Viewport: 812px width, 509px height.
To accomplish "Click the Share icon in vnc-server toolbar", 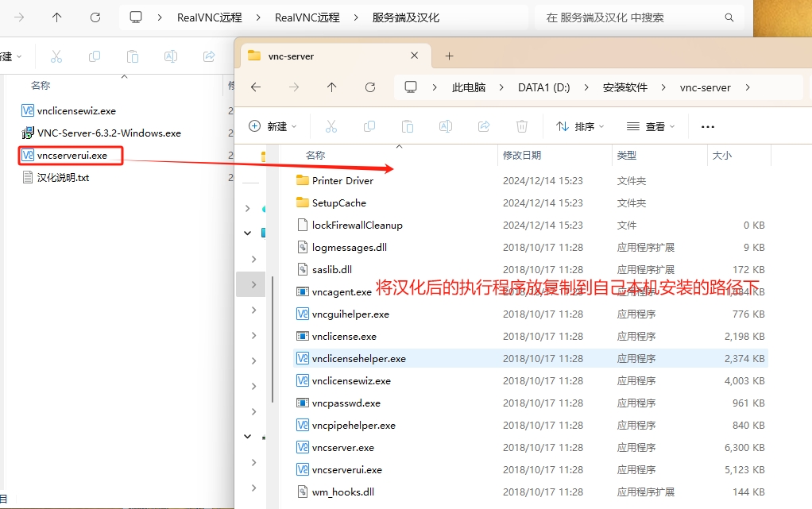I will click(x=484, y=126).
